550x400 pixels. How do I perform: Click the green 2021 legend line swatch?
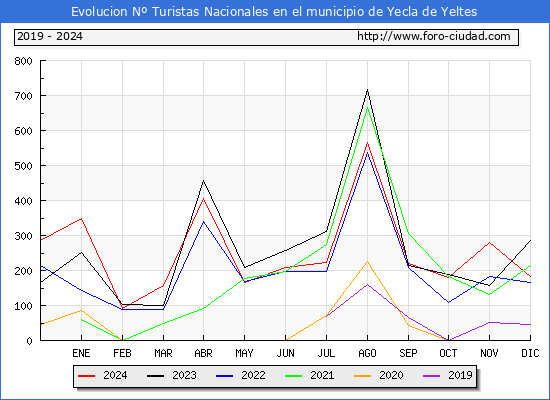[294, 376]
